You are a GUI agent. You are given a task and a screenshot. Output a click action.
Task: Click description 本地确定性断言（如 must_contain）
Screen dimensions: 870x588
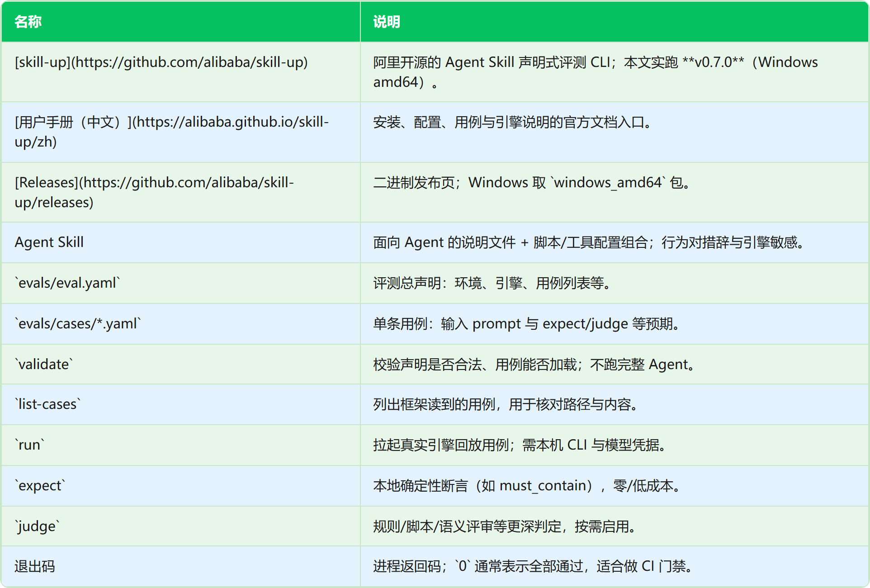pos(614,486)
